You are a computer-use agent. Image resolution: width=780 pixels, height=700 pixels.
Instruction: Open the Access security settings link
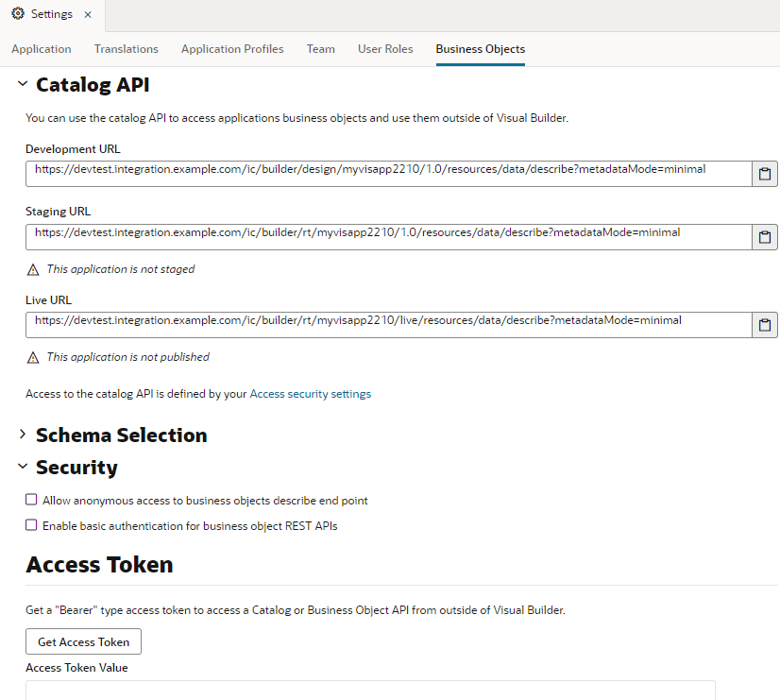click(x=310, y=393)
